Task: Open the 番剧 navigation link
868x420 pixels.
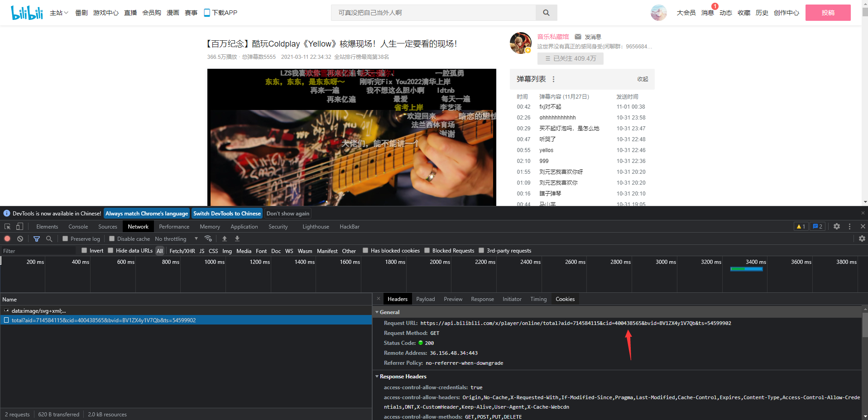Action: pos(82,13)
